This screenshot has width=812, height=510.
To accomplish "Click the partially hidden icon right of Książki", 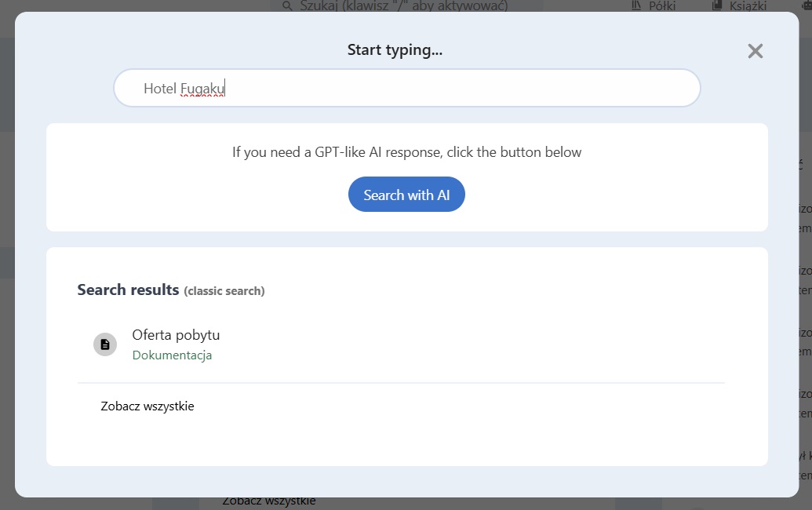I will pos(807,5).
